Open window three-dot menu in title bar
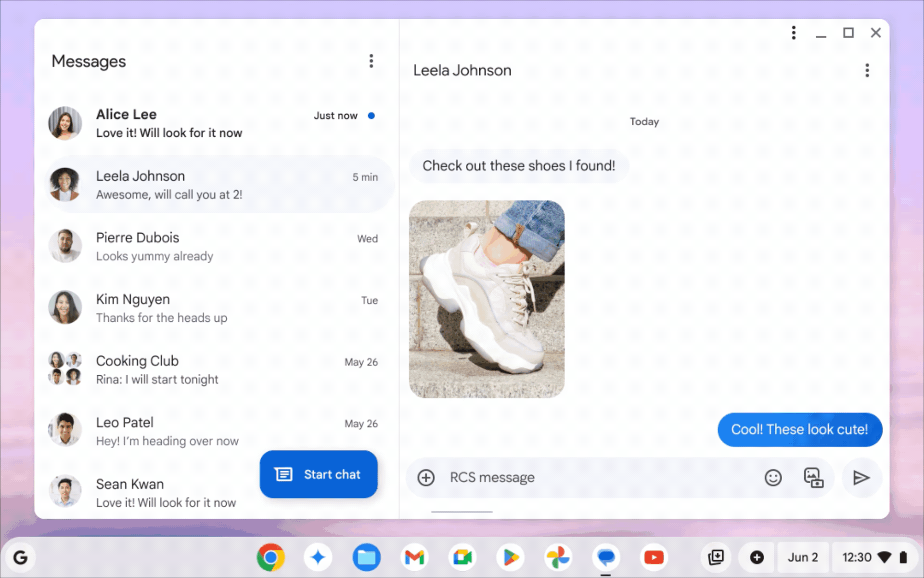The width and height of the screenshot is (924, 578). point(794,33)
